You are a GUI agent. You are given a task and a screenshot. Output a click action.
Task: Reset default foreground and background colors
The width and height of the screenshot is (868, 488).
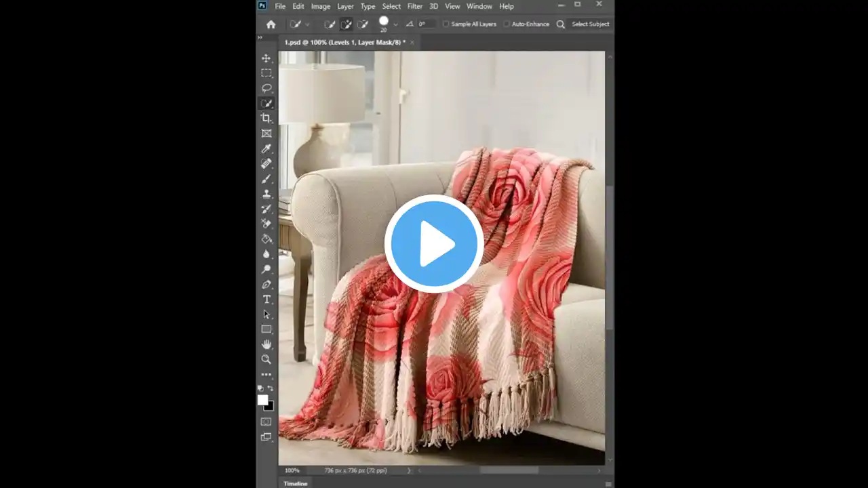tap(260, 388)
